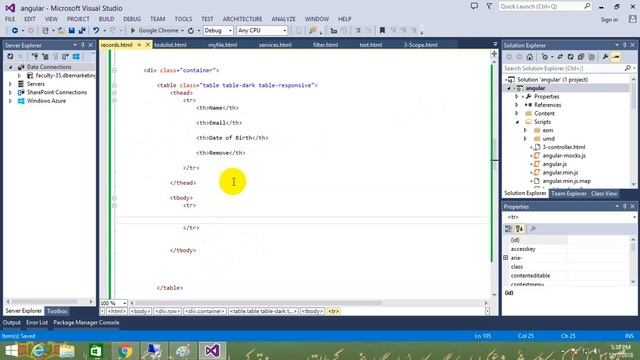The width and height of the screenshot is (640, 360).
Task: Select angular.min.js in Solution Explorer
Action: 560,173
